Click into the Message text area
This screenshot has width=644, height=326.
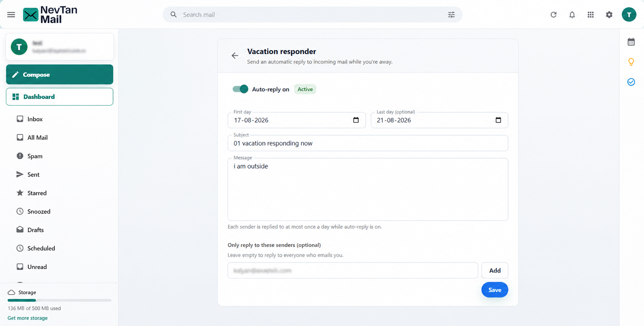tap(368, 189)
